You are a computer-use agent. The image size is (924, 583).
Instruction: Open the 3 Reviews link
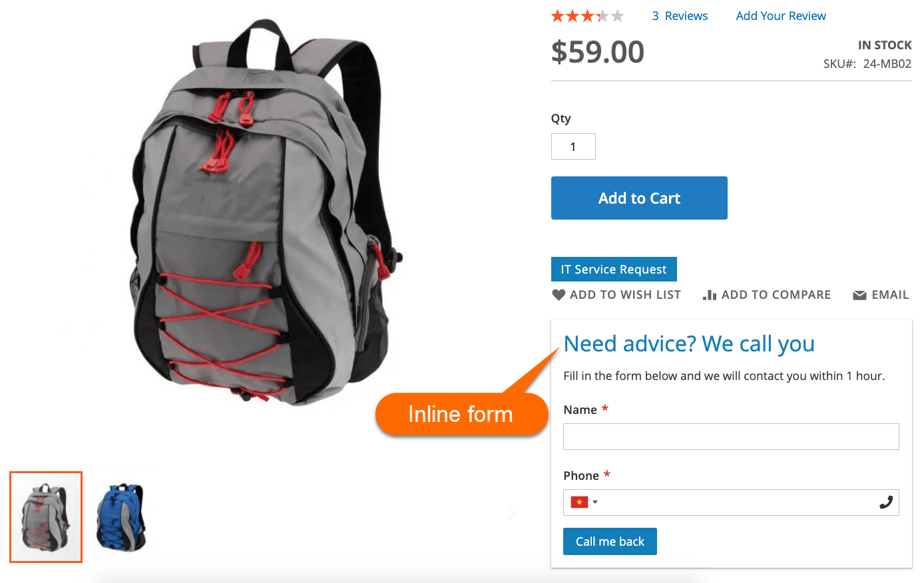coord(680,16)
